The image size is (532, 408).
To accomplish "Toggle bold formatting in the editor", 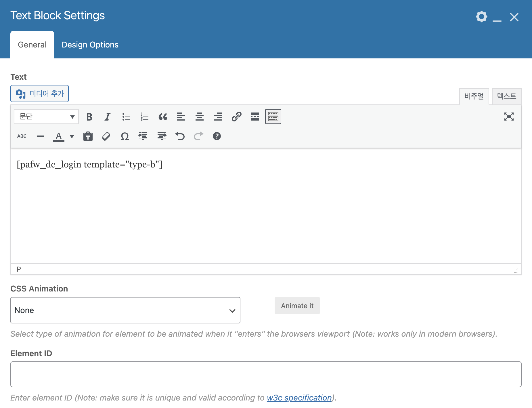I will click(89, 117).
